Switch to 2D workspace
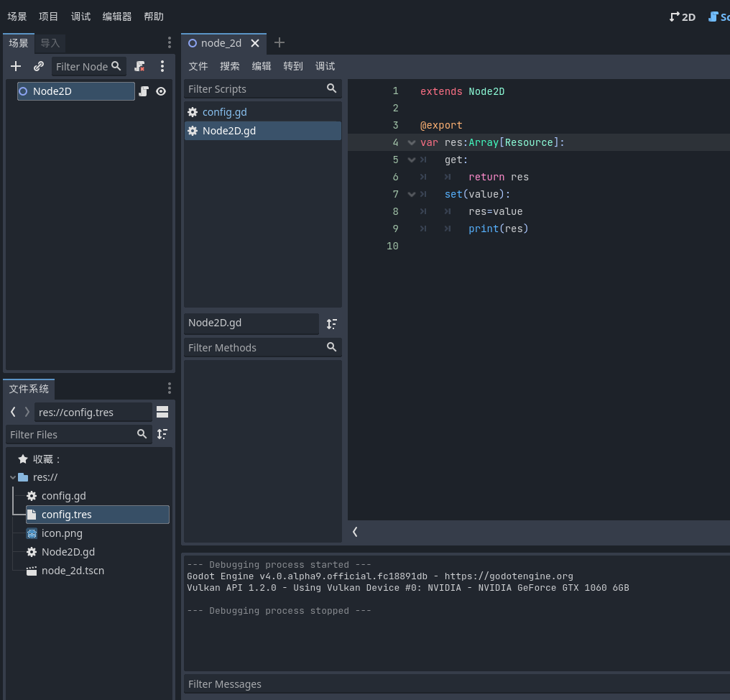 (683, 17)
